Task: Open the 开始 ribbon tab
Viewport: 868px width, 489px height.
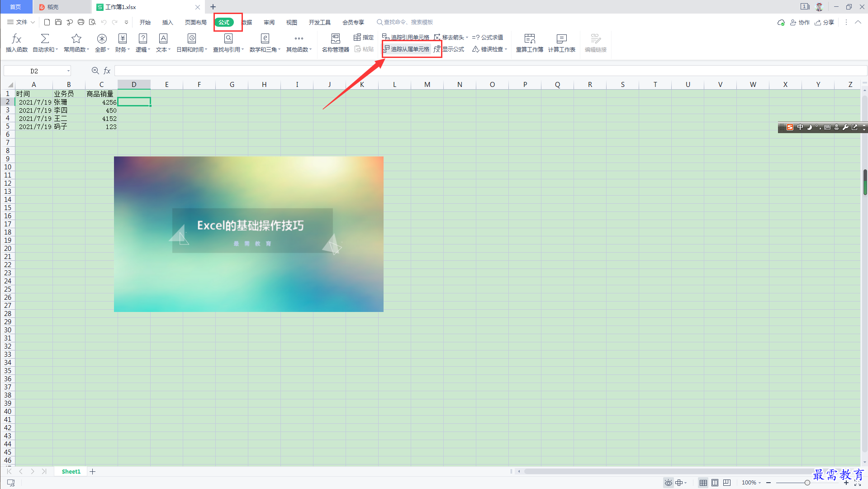Action: pyautogui.click(x=145, y=22)
